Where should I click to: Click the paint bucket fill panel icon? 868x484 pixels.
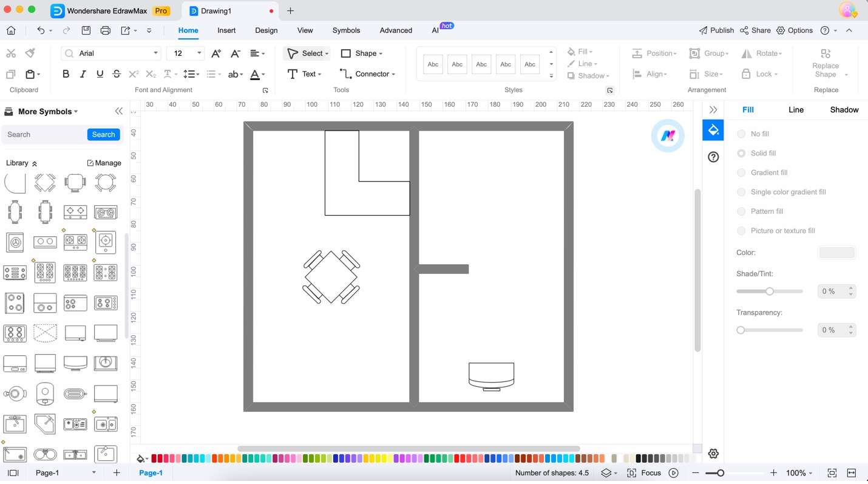[x=713, y=130]
